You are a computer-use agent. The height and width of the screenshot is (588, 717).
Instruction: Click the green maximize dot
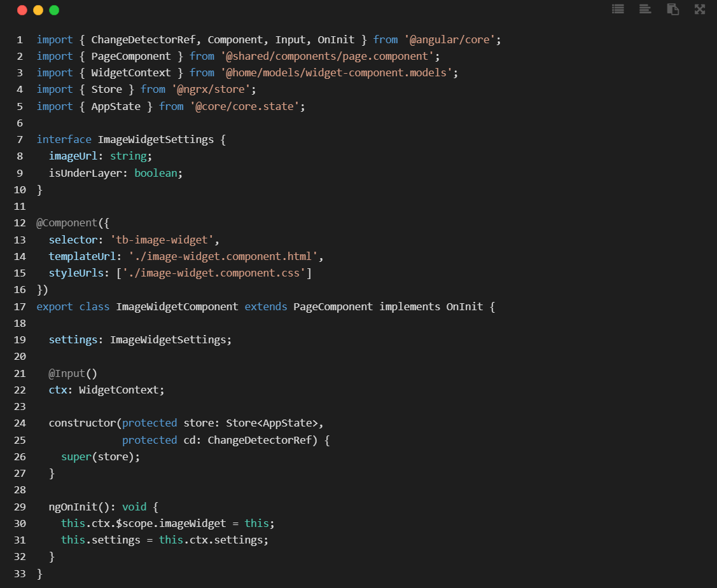point(54,10)
